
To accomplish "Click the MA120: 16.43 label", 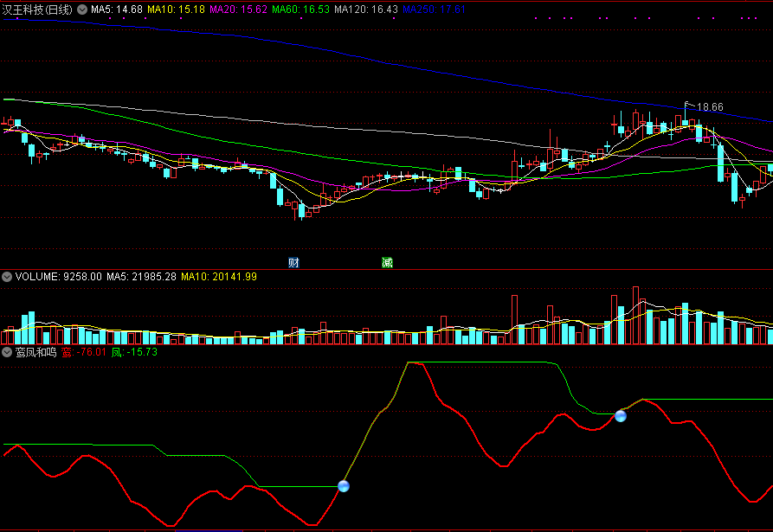I will coord(366,10).
